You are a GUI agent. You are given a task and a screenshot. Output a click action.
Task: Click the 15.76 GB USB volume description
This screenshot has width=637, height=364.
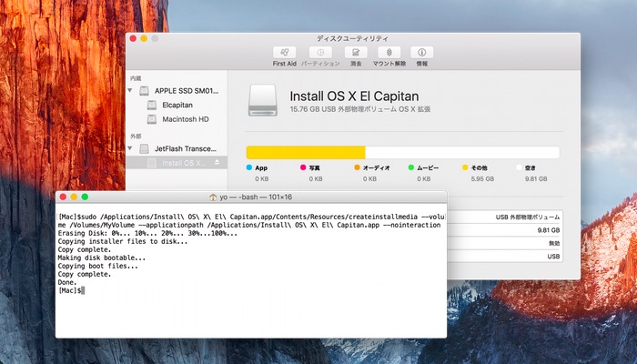pos(360,109)
